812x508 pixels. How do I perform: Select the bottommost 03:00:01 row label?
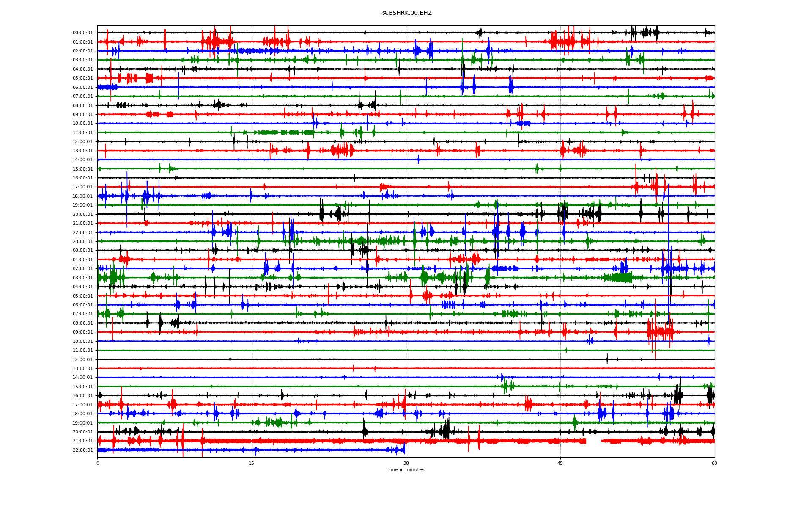tap(82, 278)
